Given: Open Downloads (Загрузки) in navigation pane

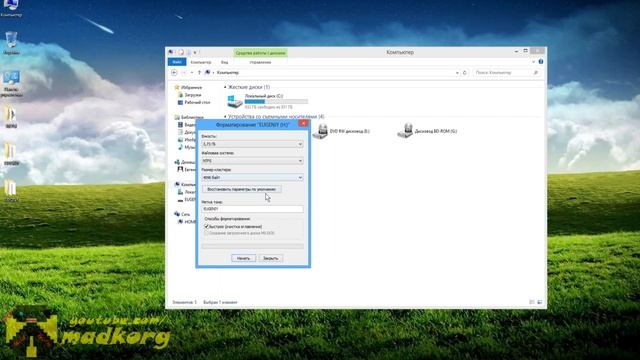Looking at the screenshot, I should 190,95.
